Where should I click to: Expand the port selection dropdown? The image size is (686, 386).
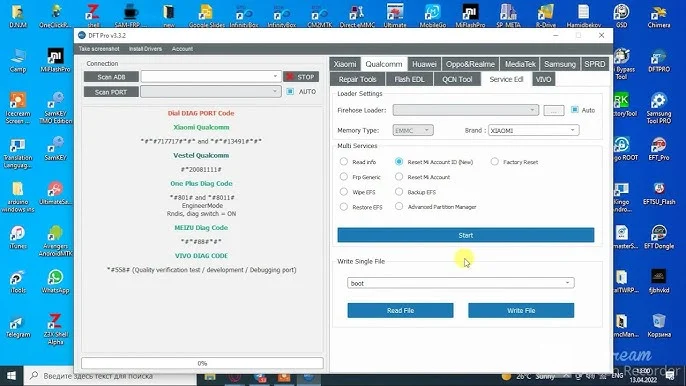(x=275, y=91)
